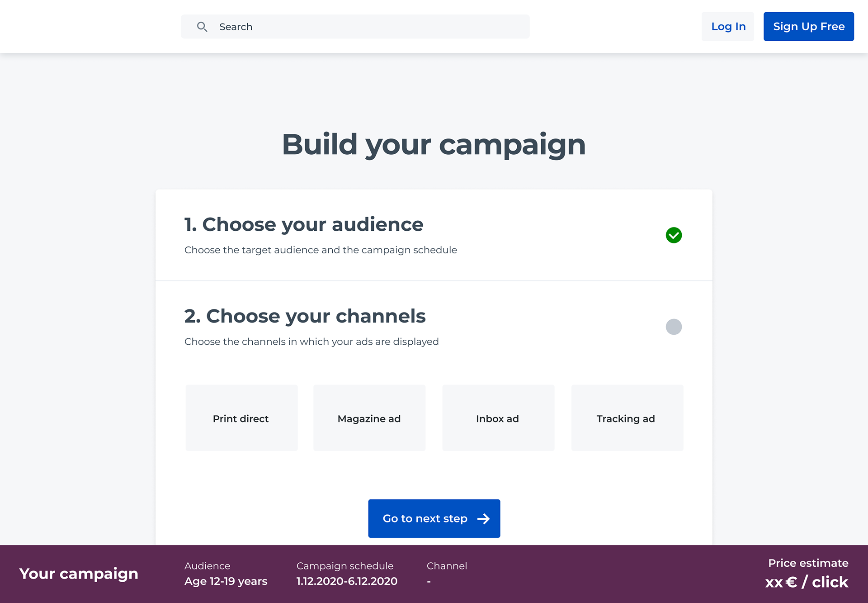Click the green completed checkmark icon

pos(674,235)
